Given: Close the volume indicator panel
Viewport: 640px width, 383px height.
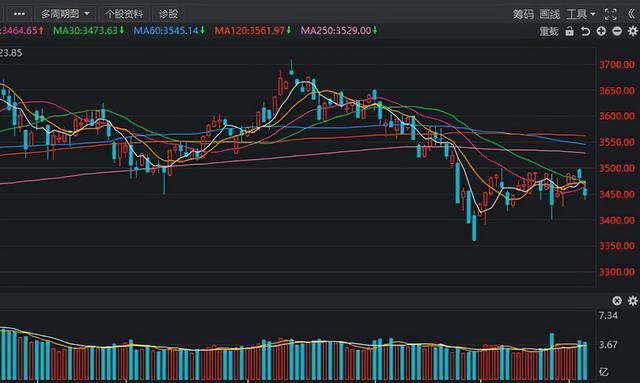Looking at the screenshot, I should (x=617, y=301).
